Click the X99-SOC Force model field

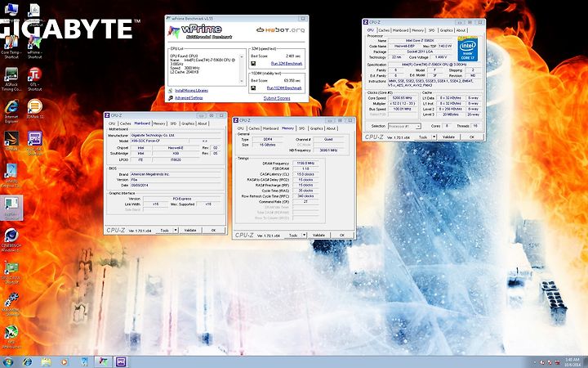click(158, 141)
